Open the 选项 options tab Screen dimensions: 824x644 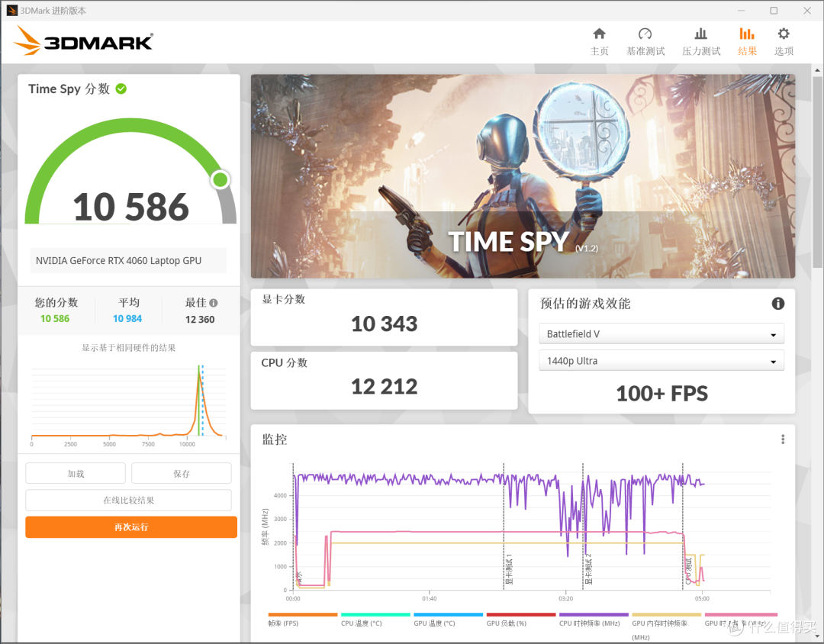[x=784, y=41]
